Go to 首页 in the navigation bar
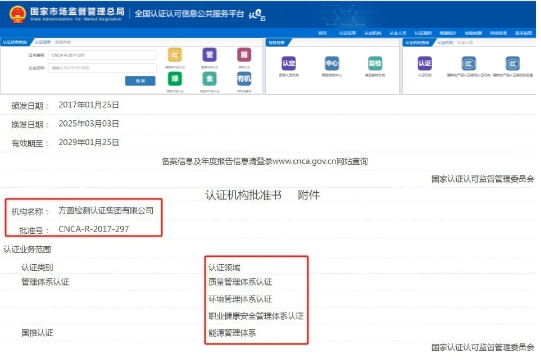The width and height of the screenshot is (541, 361). click(x=322, y=33)
